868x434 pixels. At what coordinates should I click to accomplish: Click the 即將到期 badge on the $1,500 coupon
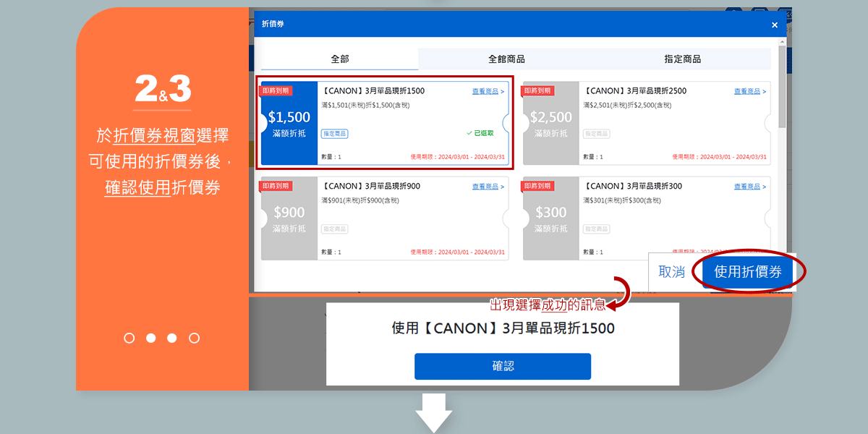[276, 90]
